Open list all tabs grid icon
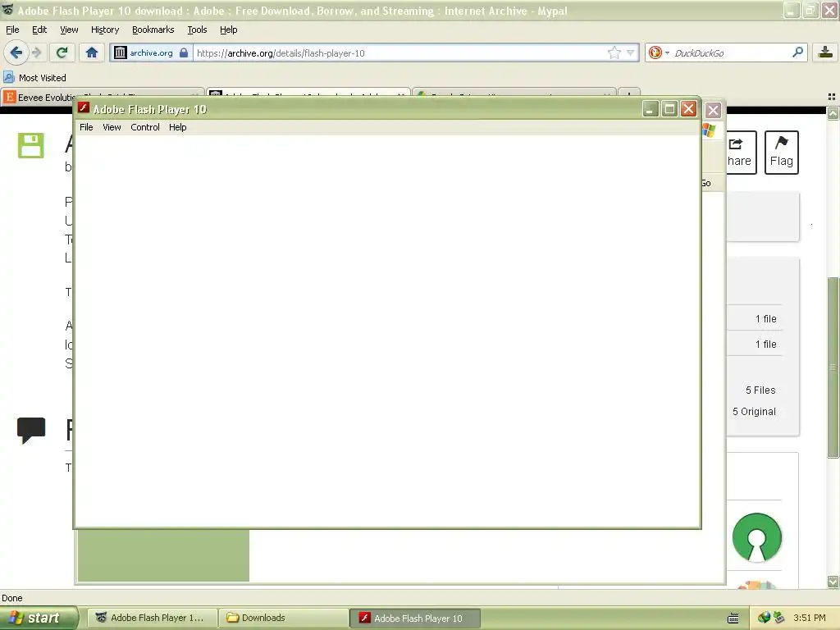Image resolution: width=840 pixels, height=630 pixels. pyautogui.click(x=832, y=97)
